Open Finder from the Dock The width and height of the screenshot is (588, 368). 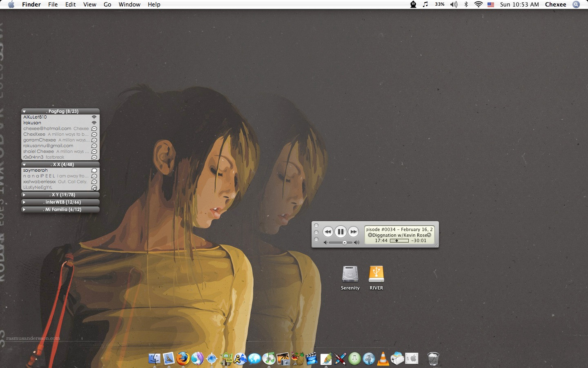[154, 359]
